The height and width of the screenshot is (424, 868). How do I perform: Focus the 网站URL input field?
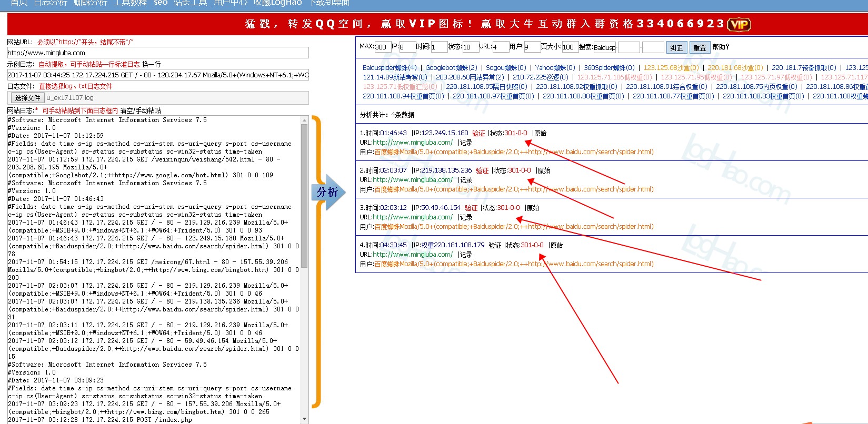158,53
